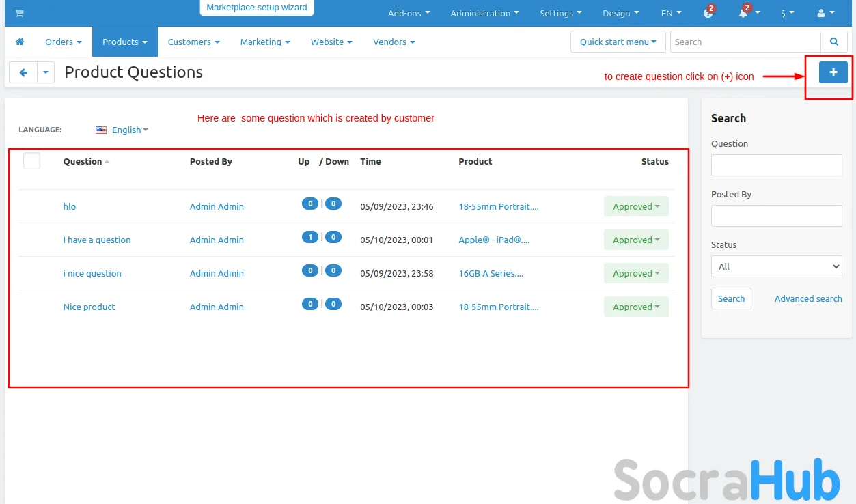This screenshot has height=504, width=856.
Task: Click the Search button in sidebar
Action: coord(731,298)
